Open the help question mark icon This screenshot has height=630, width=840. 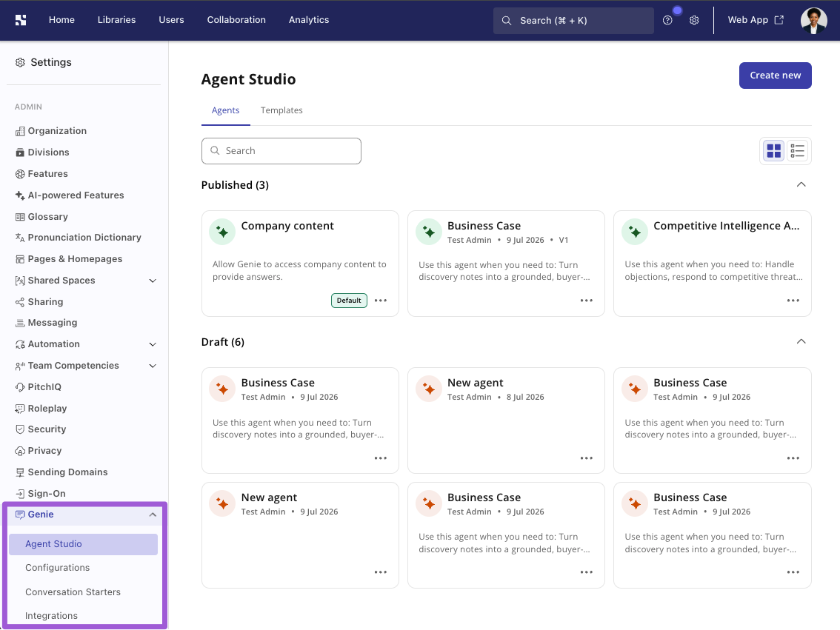(x=667, y=20)
